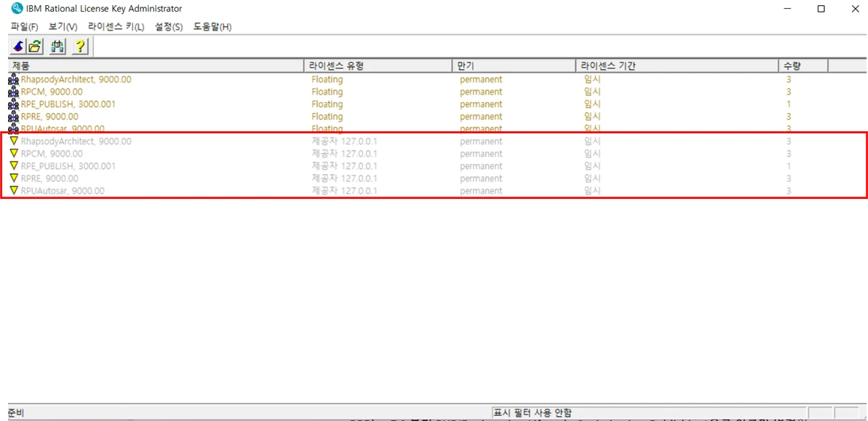Select the greyed RPE_PUBLISH, 3000.001 제공자 row name
Screen dimensions: 868x421
point(68,165)
